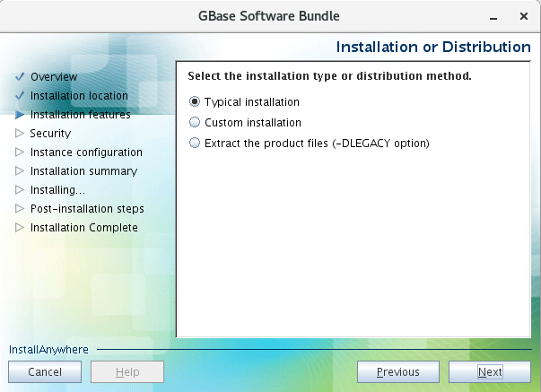Viewport: 541px width, 392px height.
Task: Click the Installation location step label
Action: point(79,96)
